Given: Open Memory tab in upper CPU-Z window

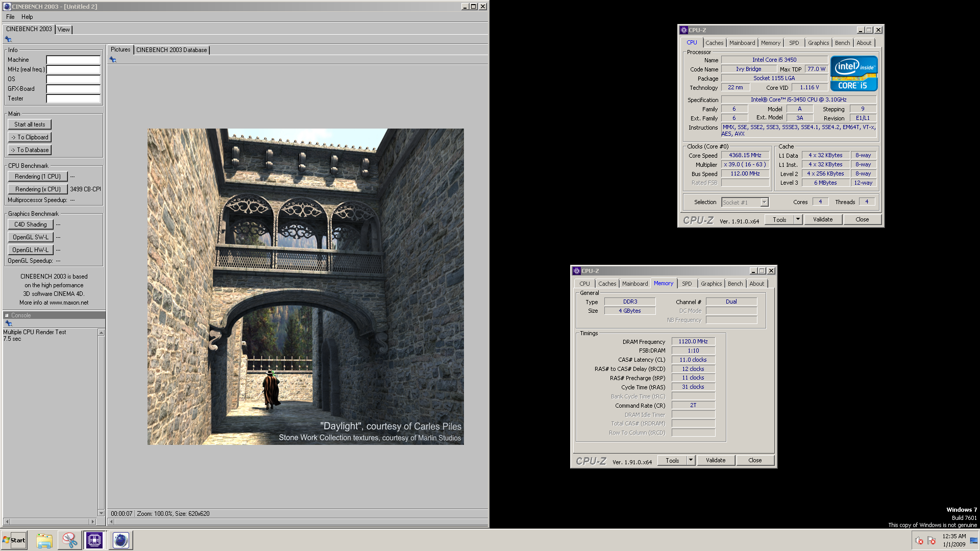Looking at the screenshot, I should click(771, 43).
